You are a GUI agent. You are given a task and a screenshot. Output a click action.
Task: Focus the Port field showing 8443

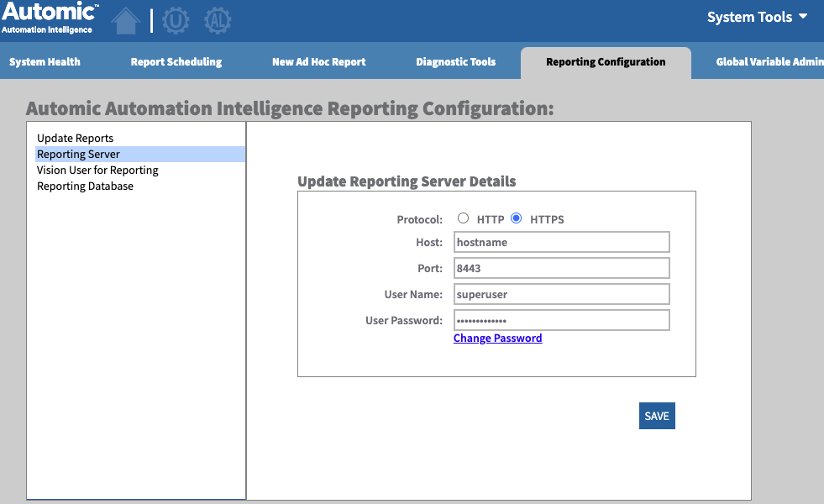(561, 268)
